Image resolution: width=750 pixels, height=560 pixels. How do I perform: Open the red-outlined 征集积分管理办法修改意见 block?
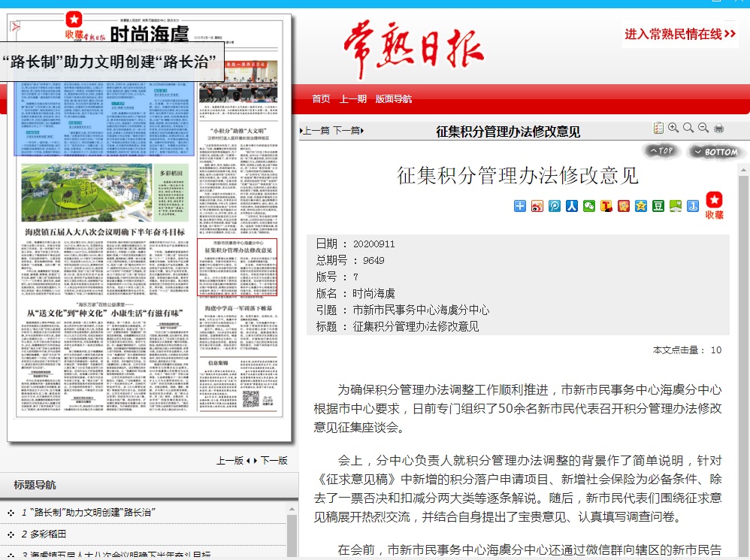tap(237, 268)
